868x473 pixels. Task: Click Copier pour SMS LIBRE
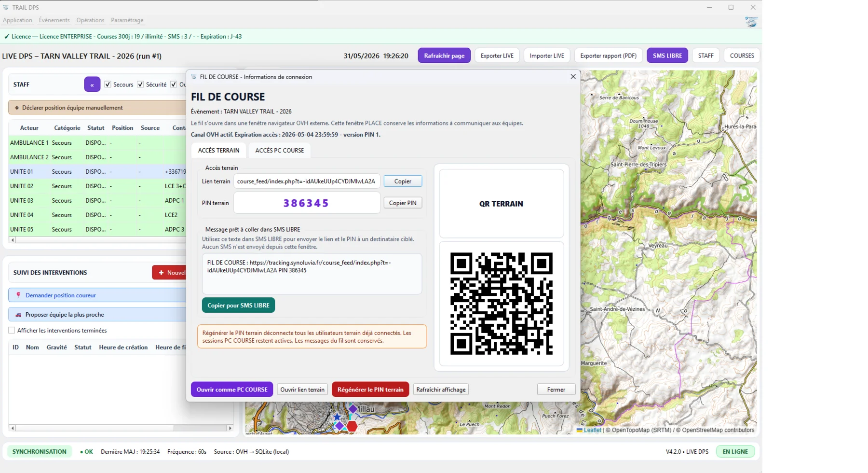pos(238,305)
